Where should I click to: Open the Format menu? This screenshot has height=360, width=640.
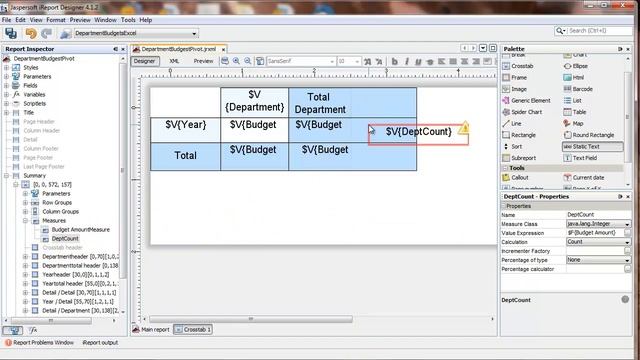[56, 20]
